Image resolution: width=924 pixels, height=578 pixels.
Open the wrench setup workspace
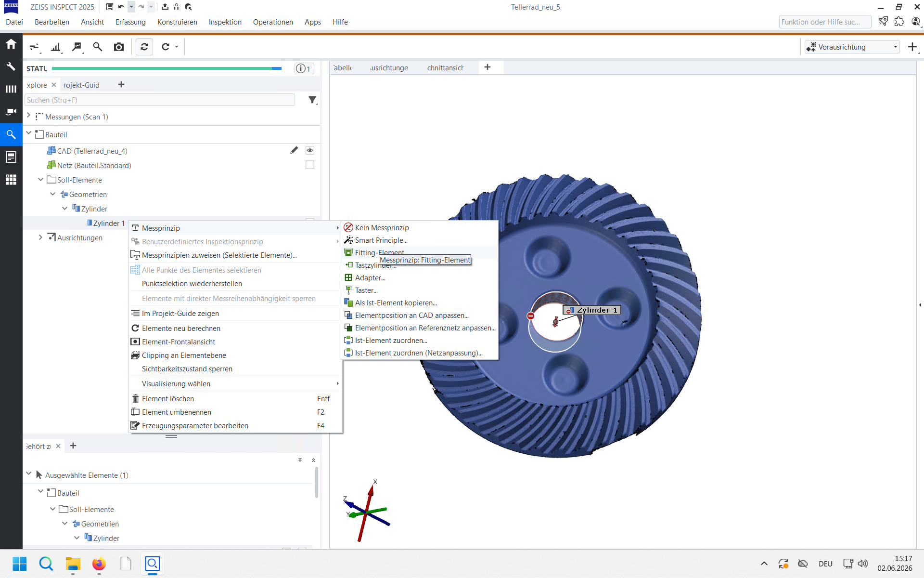click(x=11, y=66)
